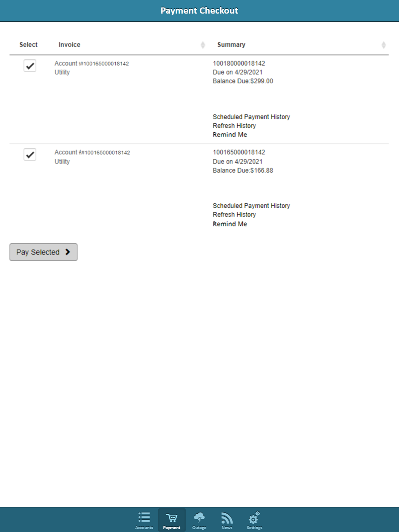Click Refresh History for second account
The width and height of the screenshot is (399, 532).
(234, 215)
